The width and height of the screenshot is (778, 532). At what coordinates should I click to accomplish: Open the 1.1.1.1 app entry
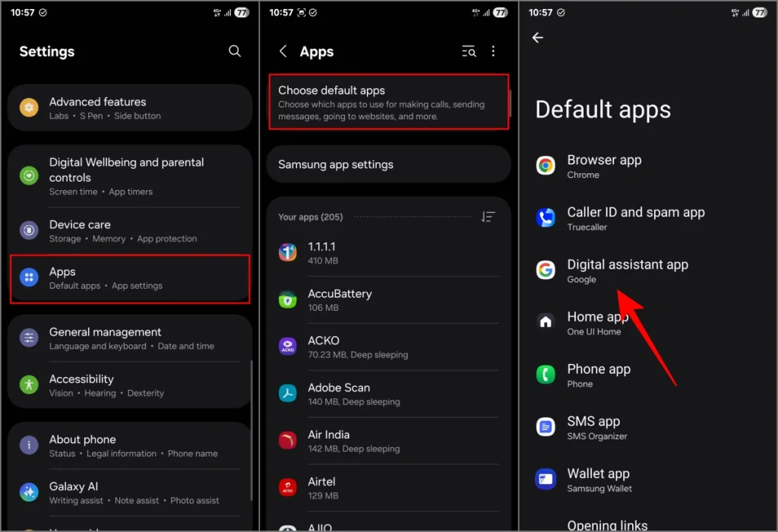tap(389, 253)
